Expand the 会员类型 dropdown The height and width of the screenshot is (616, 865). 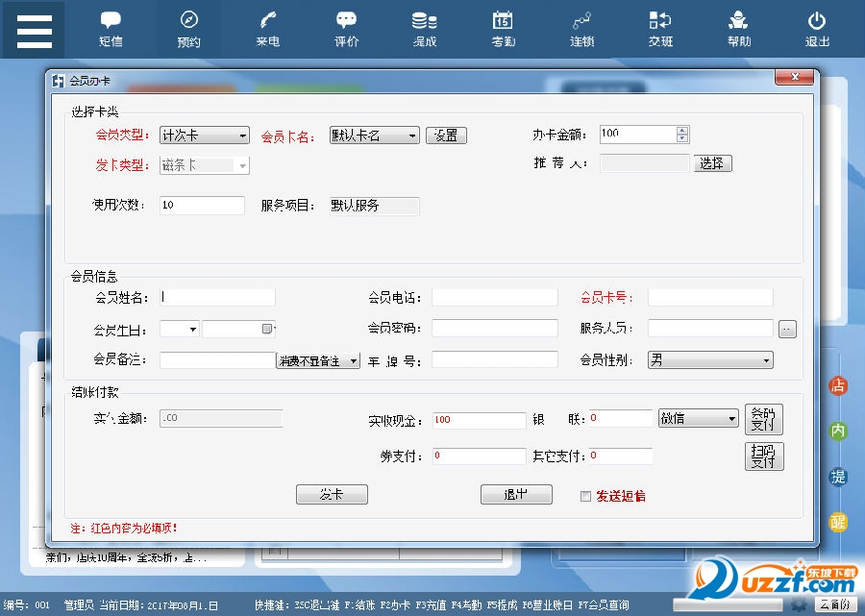pyautogui.click(x=242, y=136)
